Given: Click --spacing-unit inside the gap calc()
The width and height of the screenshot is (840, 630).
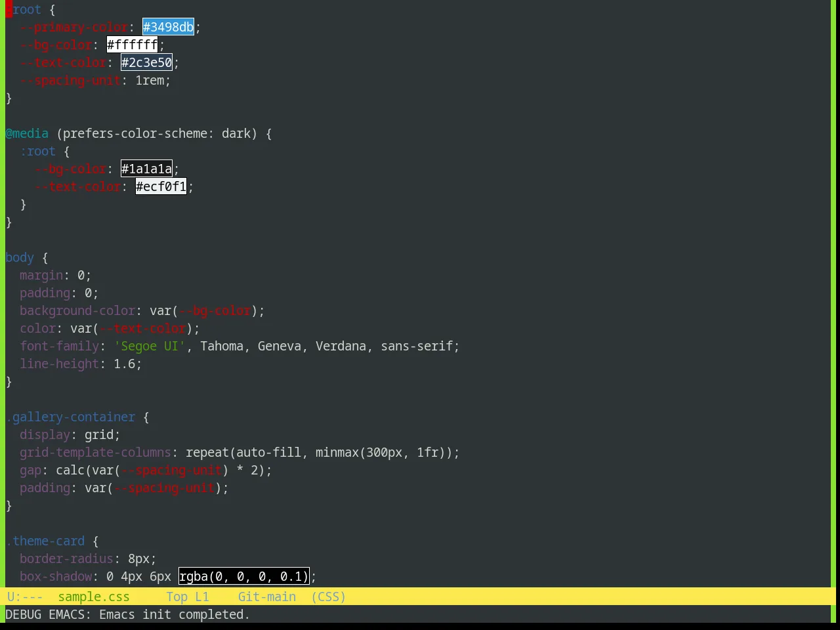Looking at the screenshot, I should pos(172,470).
